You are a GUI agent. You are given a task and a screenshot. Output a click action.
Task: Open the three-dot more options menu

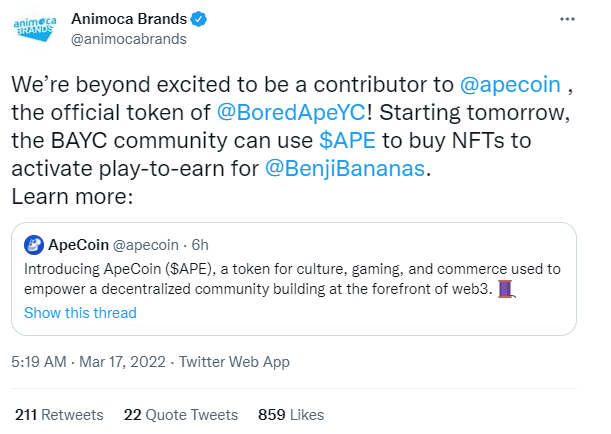(x=567, y=19)
